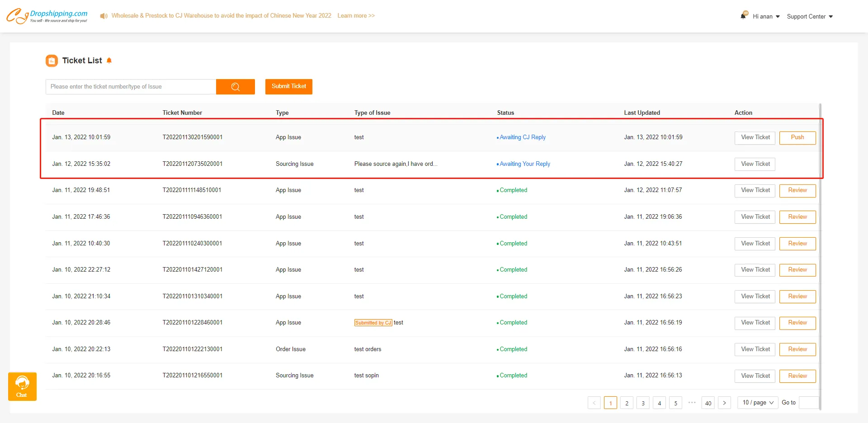Viewport: 868px width, 423px height.
Task: Focus the ticket number search field
Action: (x=131, y=87)
